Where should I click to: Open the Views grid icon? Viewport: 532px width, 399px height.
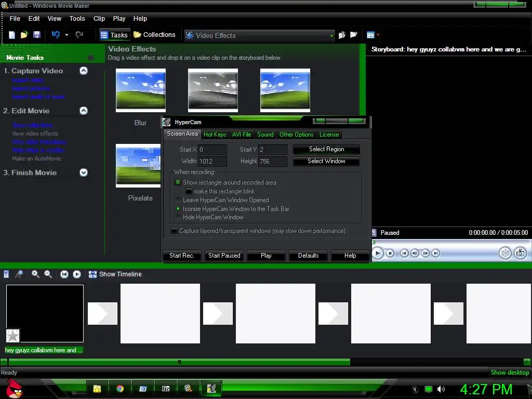point(370,35)
